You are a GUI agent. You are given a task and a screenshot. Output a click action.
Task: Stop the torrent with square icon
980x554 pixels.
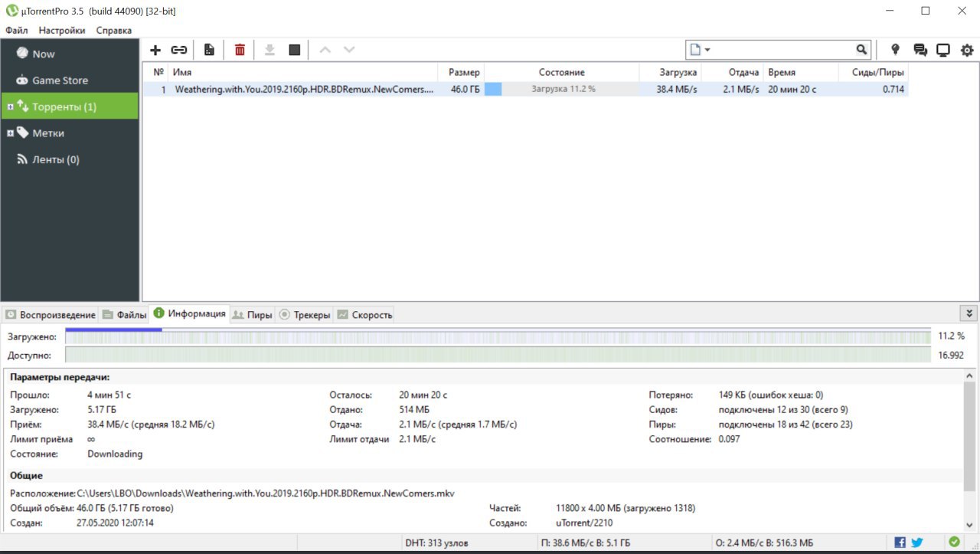(x=294, y=50)
